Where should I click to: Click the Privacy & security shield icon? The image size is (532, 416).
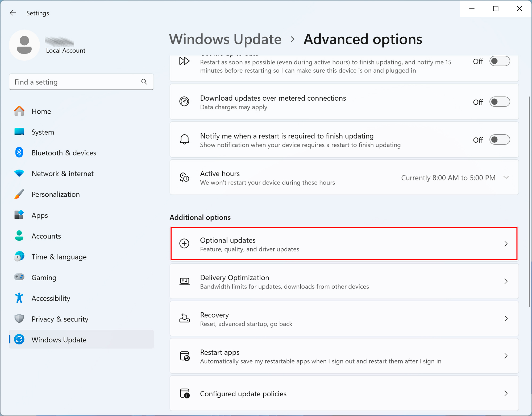(x=19, y=319)
